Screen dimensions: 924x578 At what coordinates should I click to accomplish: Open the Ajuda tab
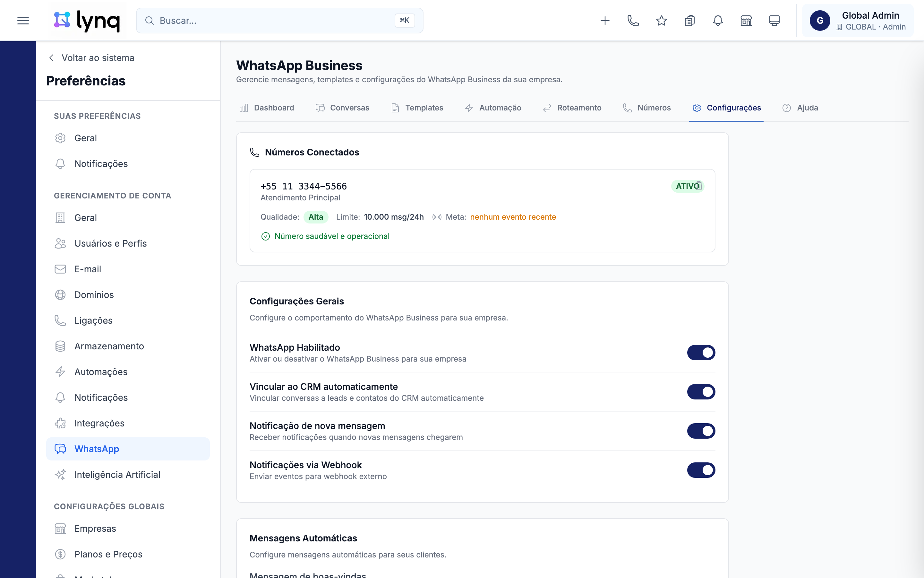[800, 108]
